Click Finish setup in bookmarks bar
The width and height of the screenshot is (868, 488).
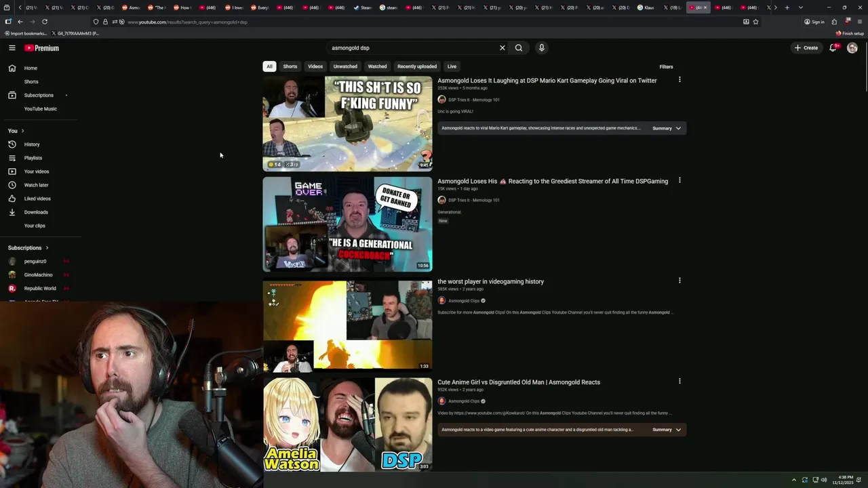coord(850,33)
